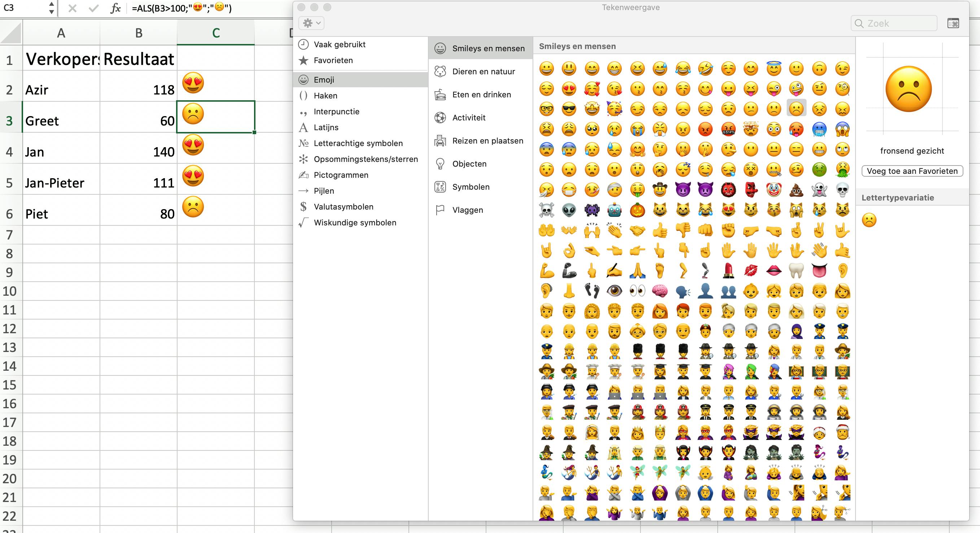The height and width of the screenshot is (533, 980).
Task: Click the Zoek search field
Action: [894, 23]
